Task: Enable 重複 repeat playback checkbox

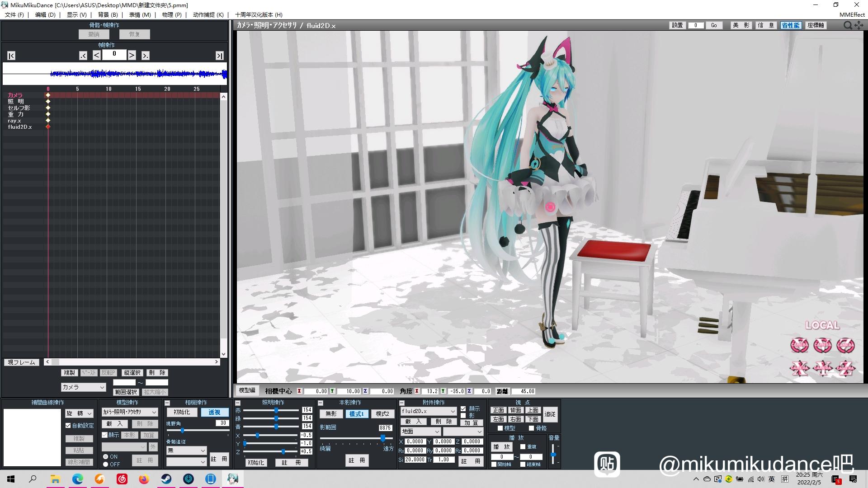Action: tap(523, 446)
